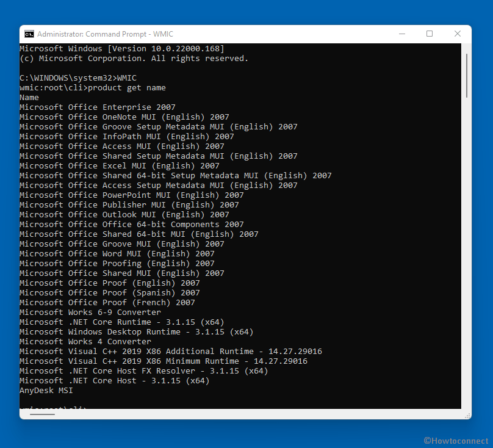This screenshot has height=448, width=493.
Task: Select the 'AnyDesk MSI' line
Action: [46, 391]
